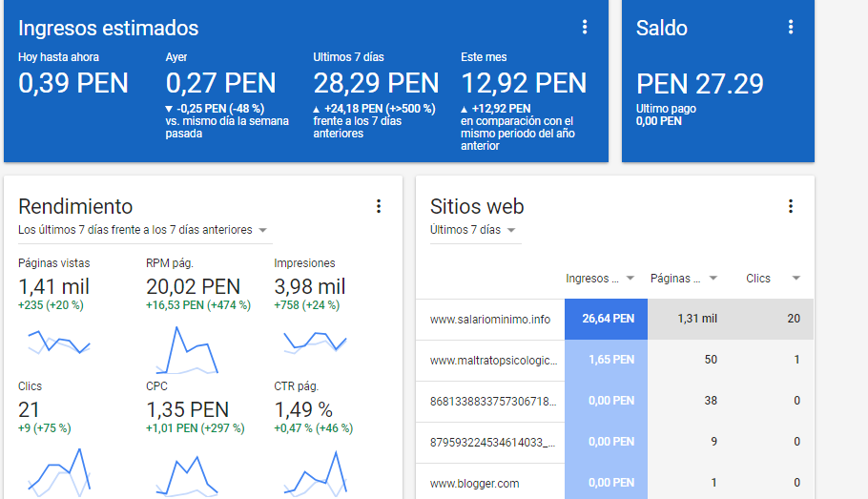Open the Rendimiento card three-dot menu

(379, 207)
